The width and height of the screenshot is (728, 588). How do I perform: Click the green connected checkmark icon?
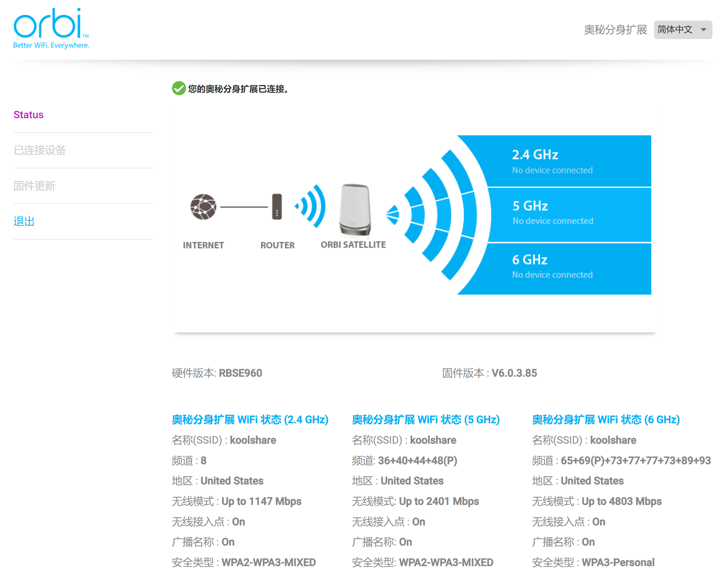click(x=179, y=88)
